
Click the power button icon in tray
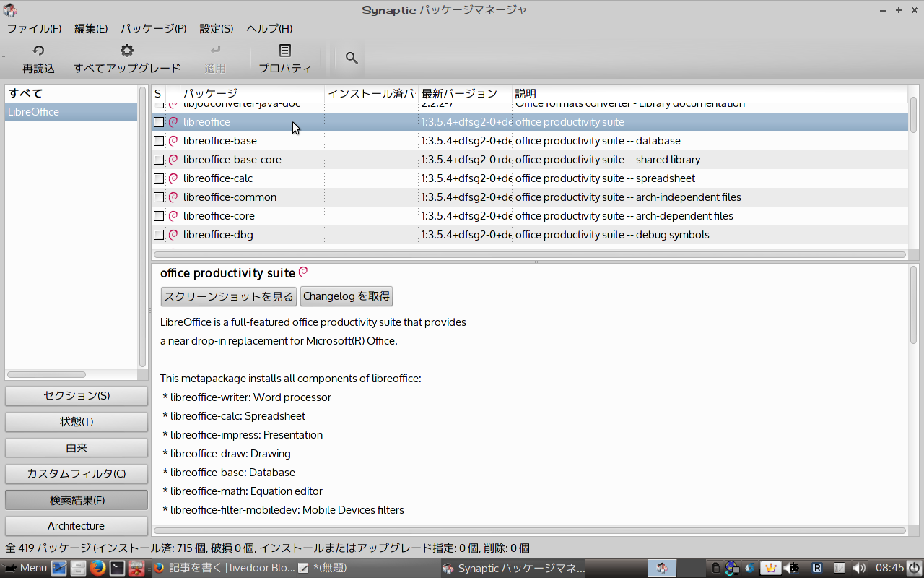coord(914,568)
